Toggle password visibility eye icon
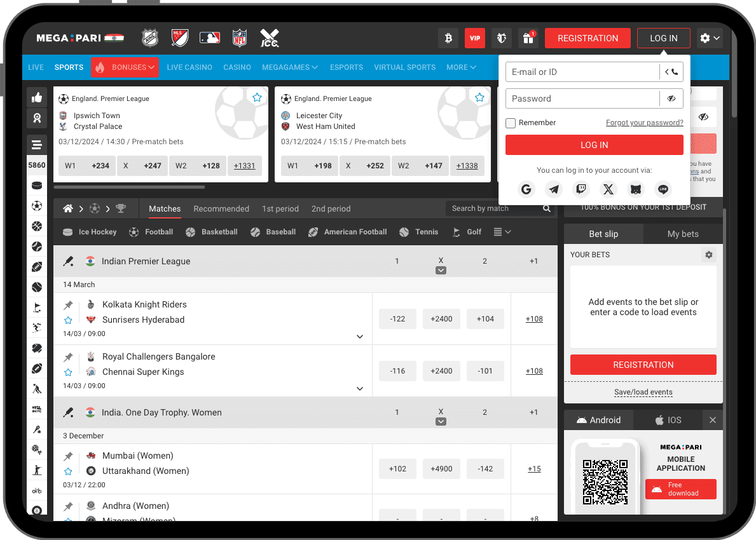 tap(671, 98)
